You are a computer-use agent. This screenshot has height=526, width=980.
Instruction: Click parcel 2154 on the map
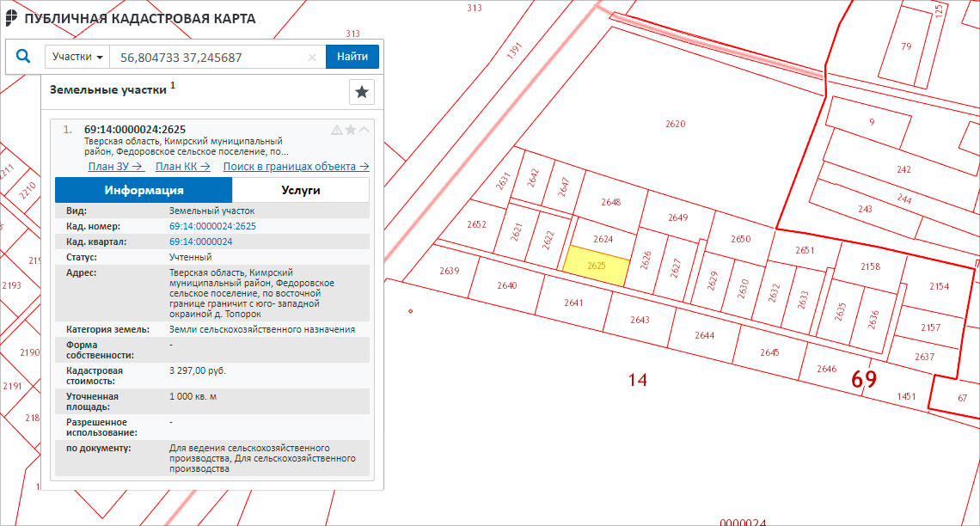(x=939, y=286)
